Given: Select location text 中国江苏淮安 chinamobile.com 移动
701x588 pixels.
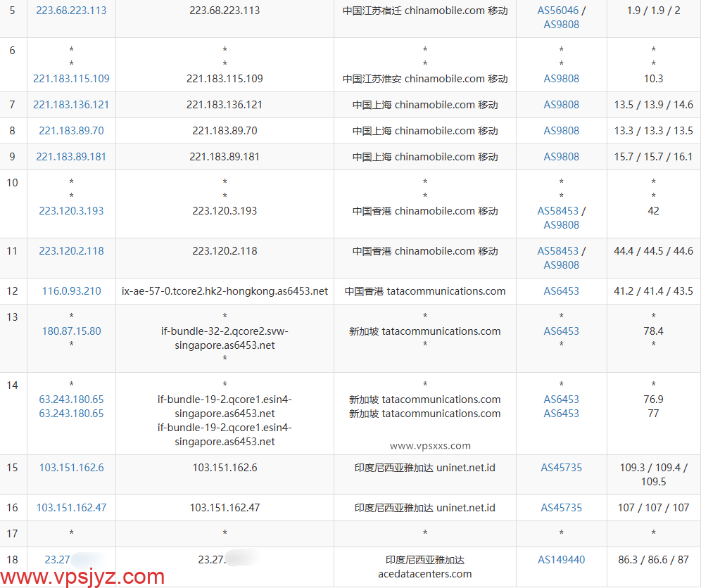Looking at the screenshot, I should pyautogui.click(x=424, y=79).
